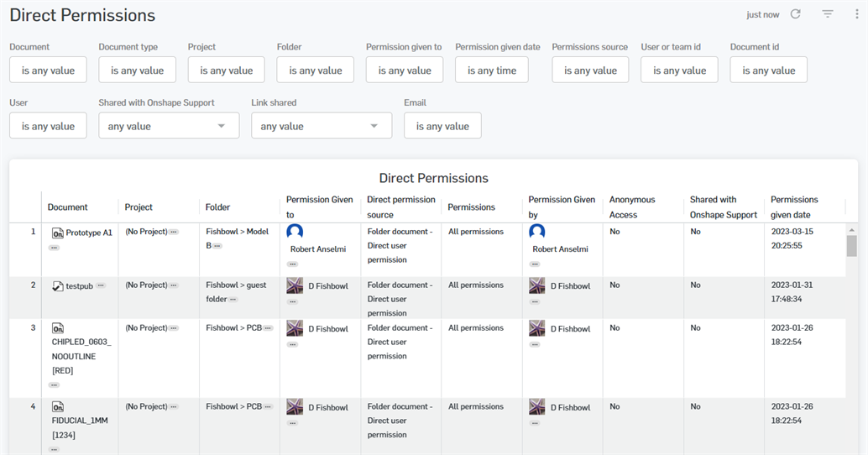Toggle the filters bar using the filter icon
The image size is (868, 455).
(x=828, y=14)
